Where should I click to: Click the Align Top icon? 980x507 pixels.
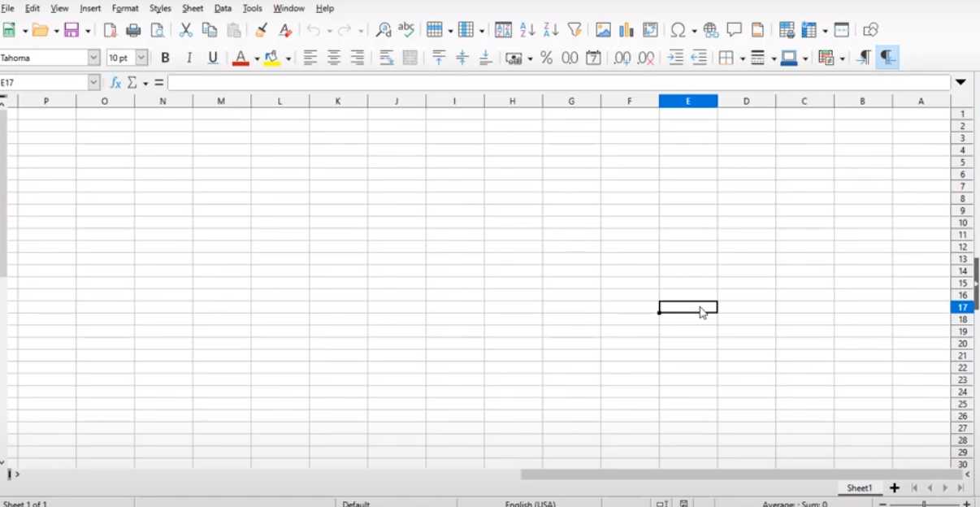pyautogui.click(x=439, y=58)
